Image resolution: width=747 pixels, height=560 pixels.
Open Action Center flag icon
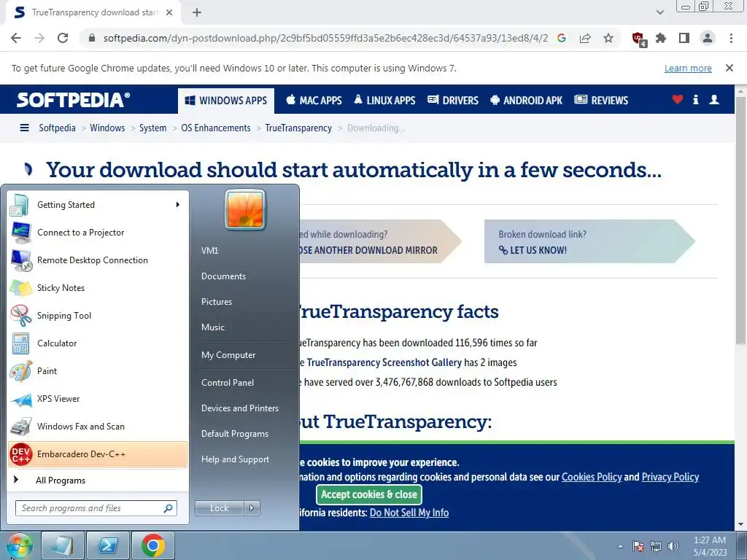(638, 546)
